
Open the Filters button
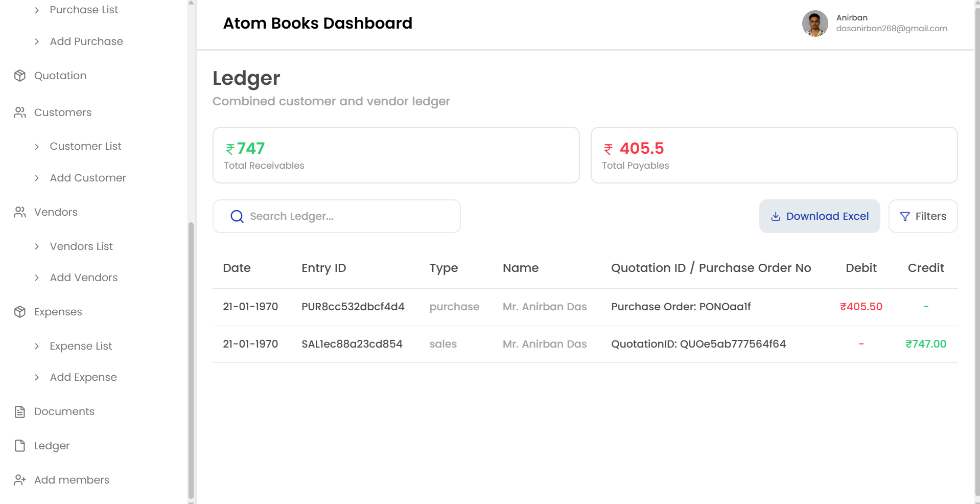pos(922,216)
